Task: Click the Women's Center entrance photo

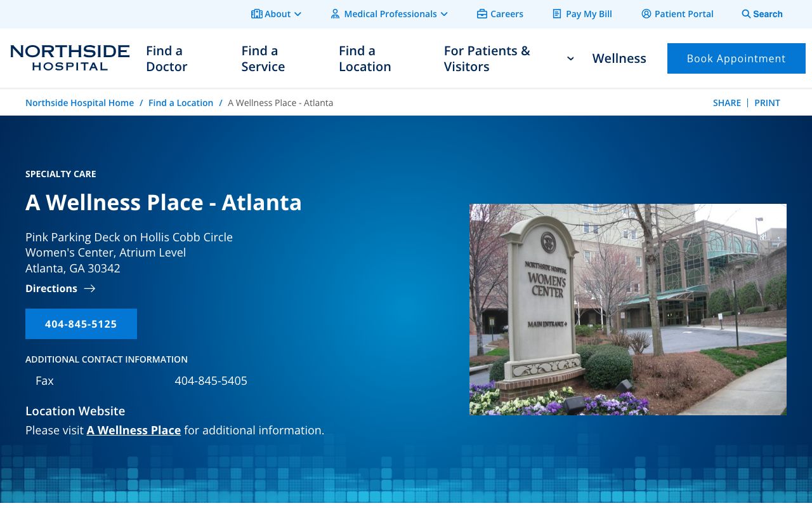Action: (628, 309)
